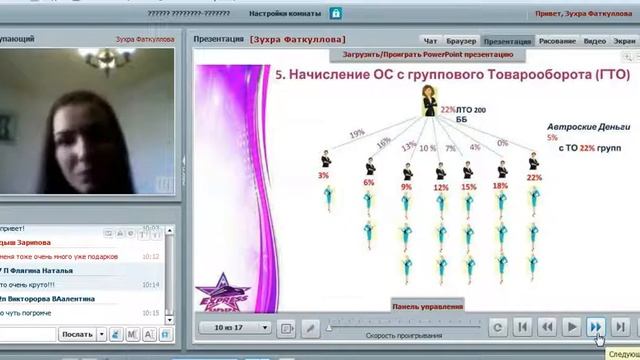Jump to the first slide
The image size is (640, 360).
click(x=522, y=327)
